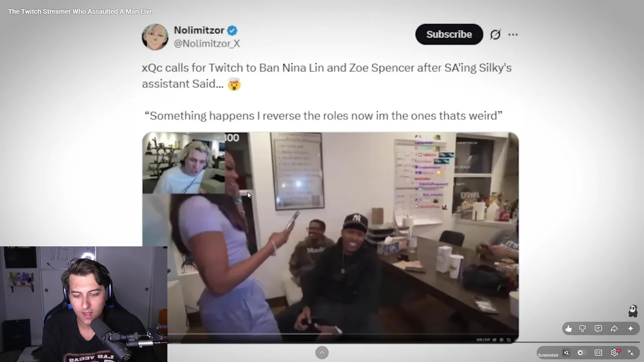The image size is (644, 362).
Task: Dislike the video with thumbs down
Action: [583, 329]
